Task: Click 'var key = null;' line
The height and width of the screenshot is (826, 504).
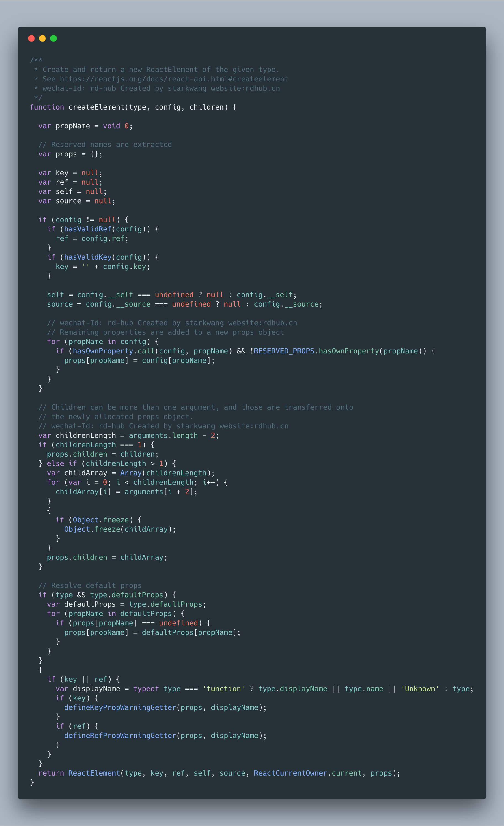Action: 70,173
